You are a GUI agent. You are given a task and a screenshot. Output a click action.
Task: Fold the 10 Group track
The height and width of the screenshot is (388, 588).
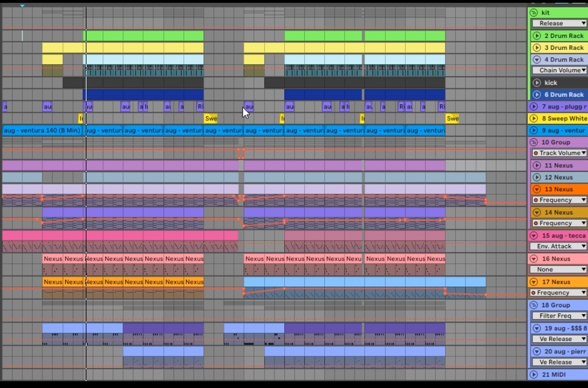(533, 143)
